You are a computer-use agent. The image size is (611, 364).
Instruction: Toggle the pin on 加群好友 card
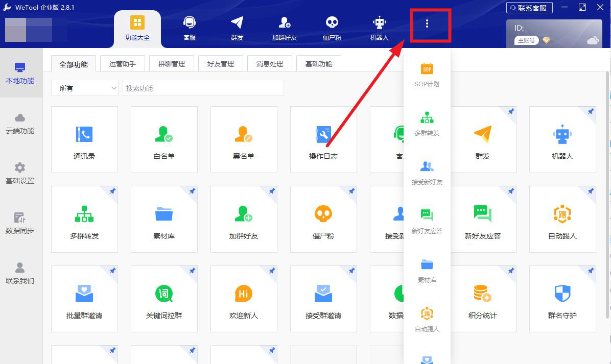272,191
